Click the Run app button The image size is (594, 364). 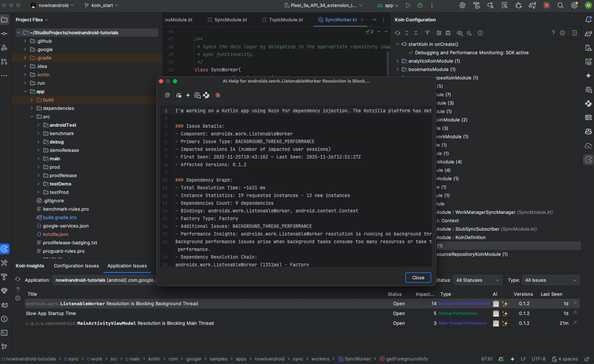408,5
